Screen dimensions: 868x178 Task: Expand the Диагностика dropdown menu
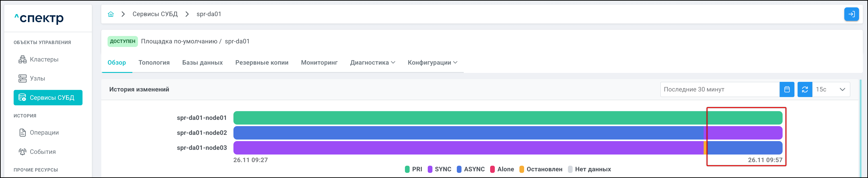[x=372, y=63]
